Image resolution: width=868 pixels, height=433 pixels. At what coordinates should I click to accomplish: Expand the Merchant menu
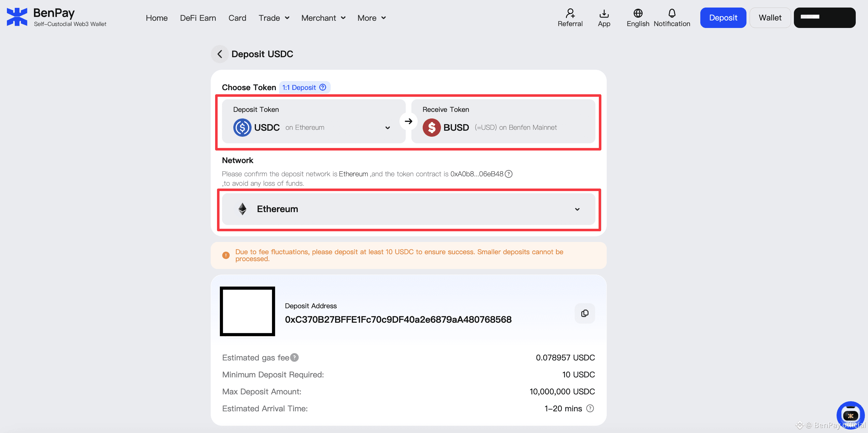coord(323,18)
